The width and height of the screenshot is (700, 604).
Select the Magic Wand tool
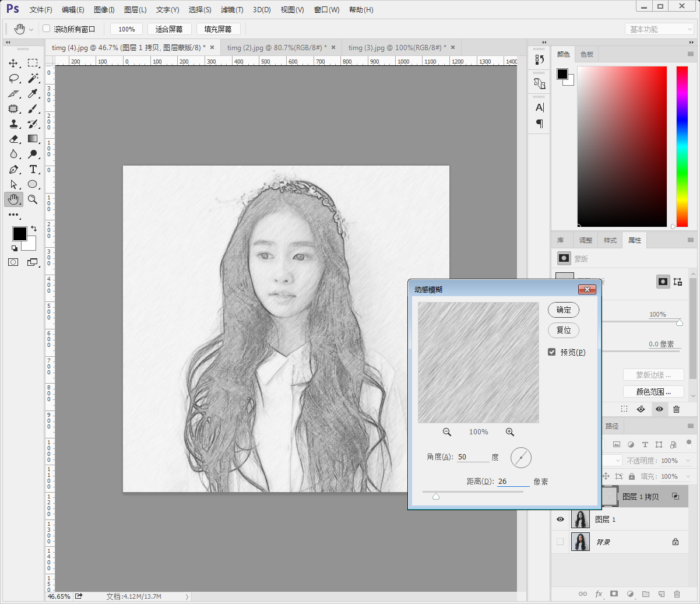pos(33,78)
